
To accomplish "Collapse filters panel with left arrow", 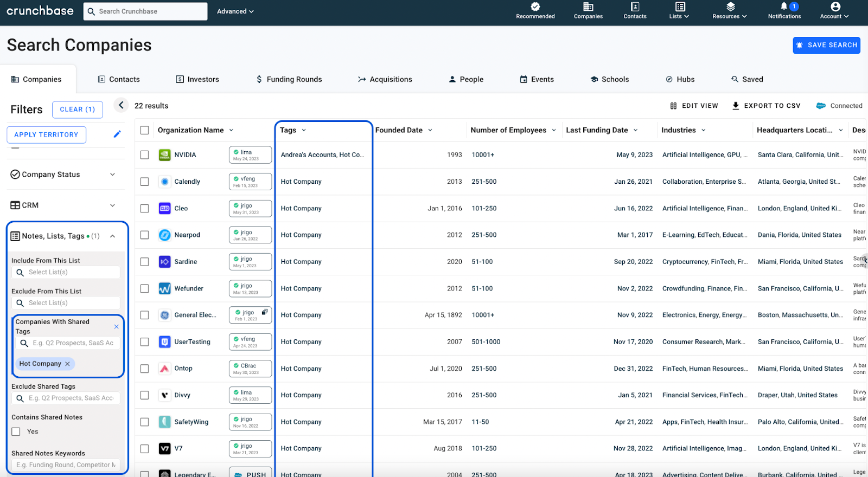I will click(121, 105).
